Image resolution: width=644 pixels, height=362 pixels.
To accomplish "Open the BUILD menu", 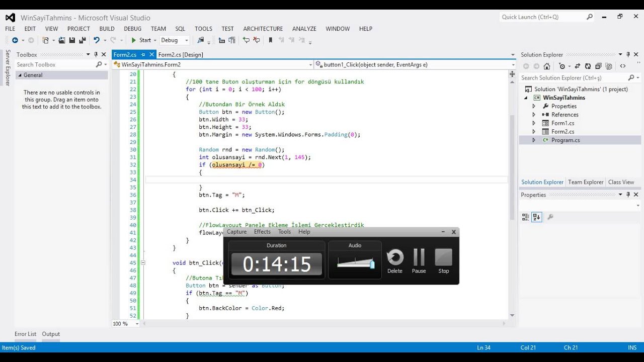I will coord(107,29).
